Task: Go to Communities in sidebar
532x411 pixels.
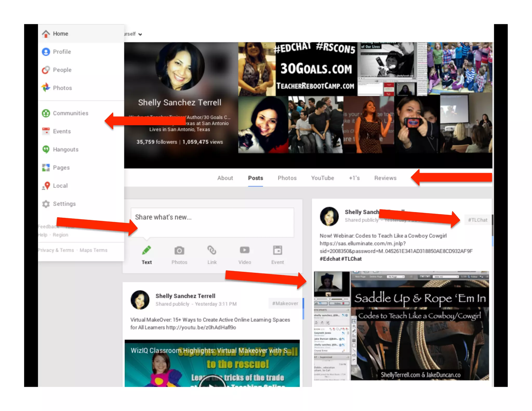Action: click(x=70, y=113)
